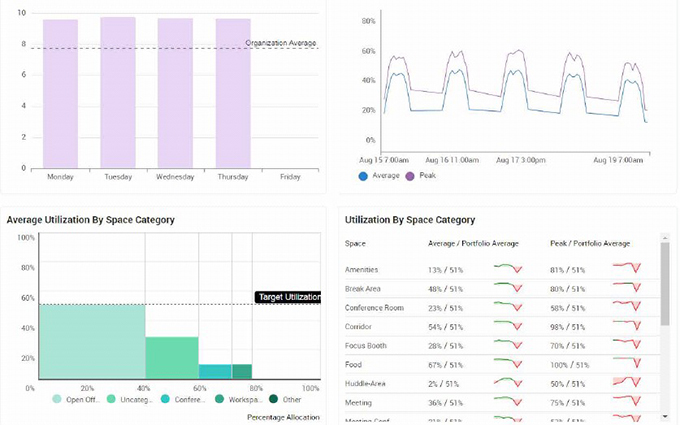The height and width of the screenshot is (425, 680).
Task: Click Break Area peak trend sparkline
Action: 627,288
